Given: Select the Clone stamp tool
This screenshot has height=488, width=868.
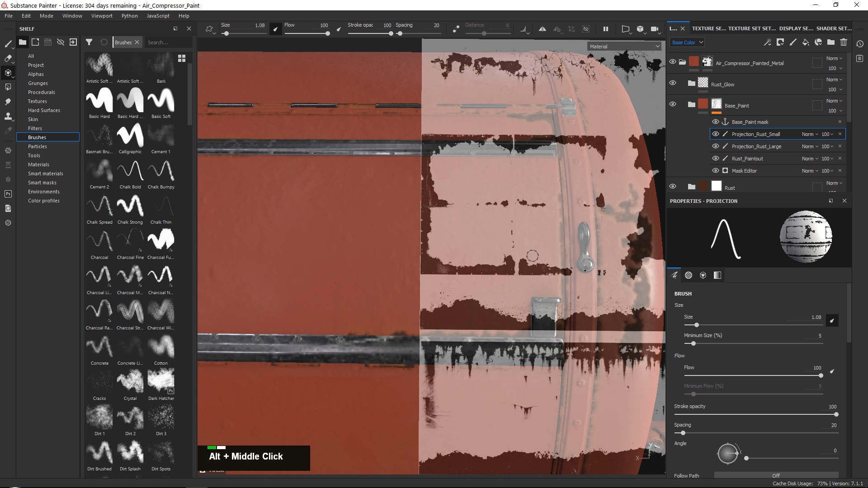Looking at the screenshot, I should [8, 116].
